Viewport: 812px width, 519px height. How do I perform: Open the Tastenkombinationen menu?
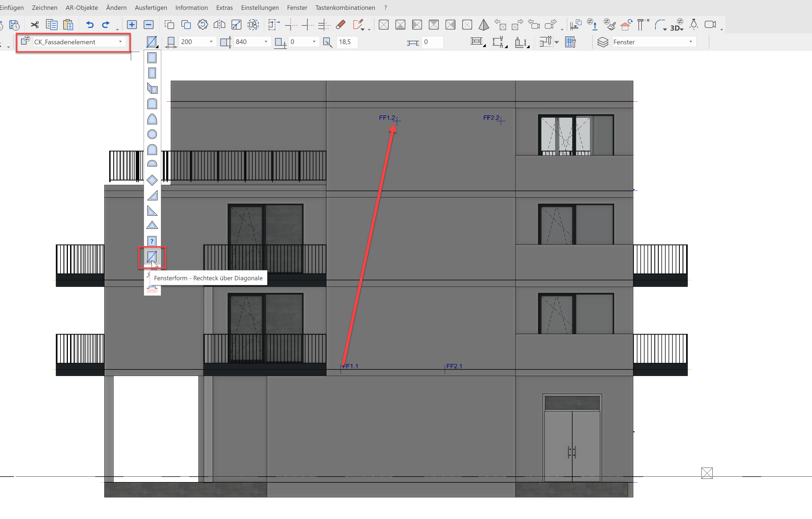coord(345,7)
